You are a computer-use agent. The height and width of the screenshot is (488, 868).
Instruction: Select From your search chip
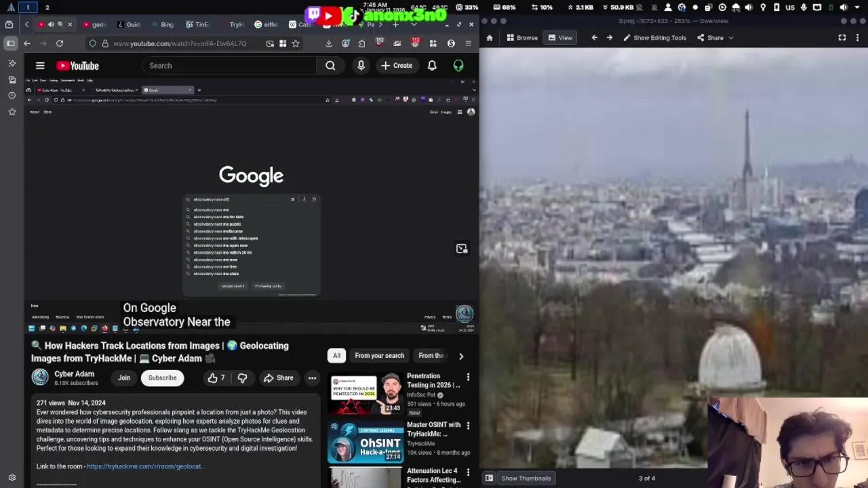point(379,356)
